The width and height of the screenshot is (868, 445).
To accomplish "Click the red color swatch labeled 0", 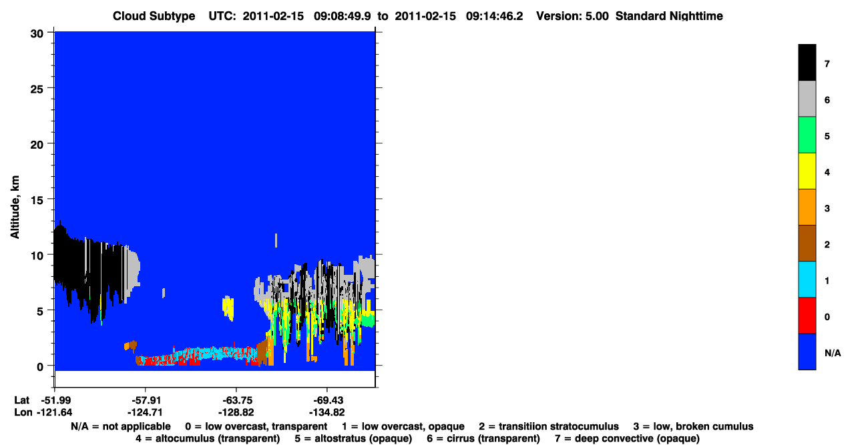I will click(x=807, y=315).
